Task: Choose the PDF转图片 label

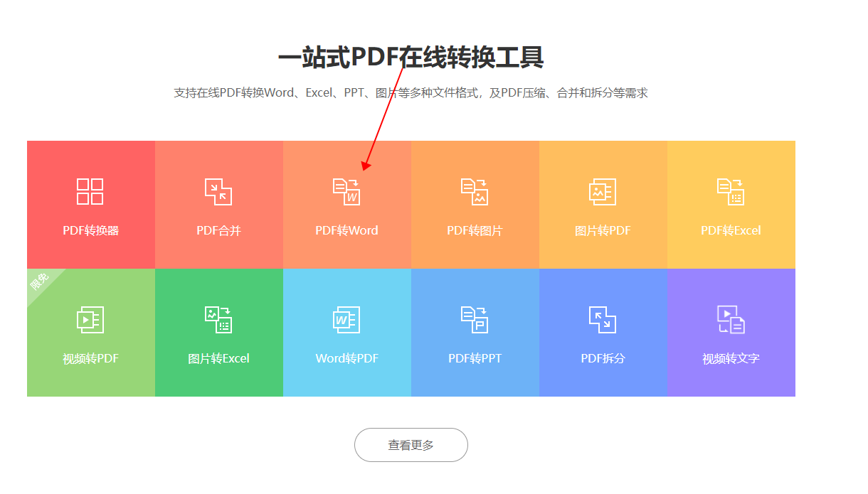Action: click(475, 230)
